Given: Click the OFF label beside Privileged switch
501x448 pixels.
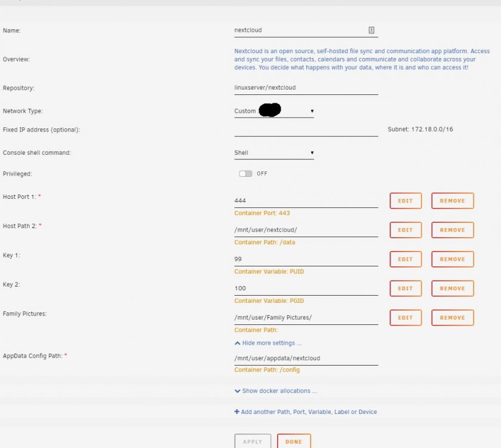Looking at the screenshot, I should pyautogui.click(x=262, y=173).
